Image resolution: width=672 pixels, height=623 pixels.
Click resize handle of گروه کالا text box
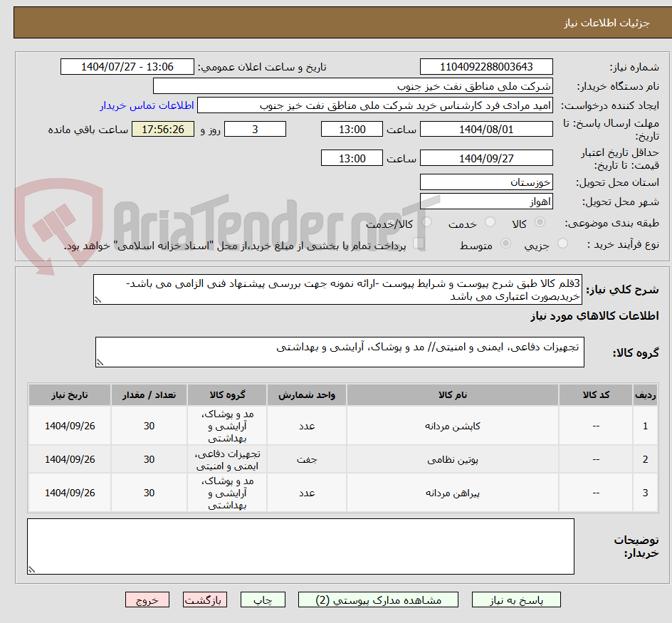[x=101, y=362]
